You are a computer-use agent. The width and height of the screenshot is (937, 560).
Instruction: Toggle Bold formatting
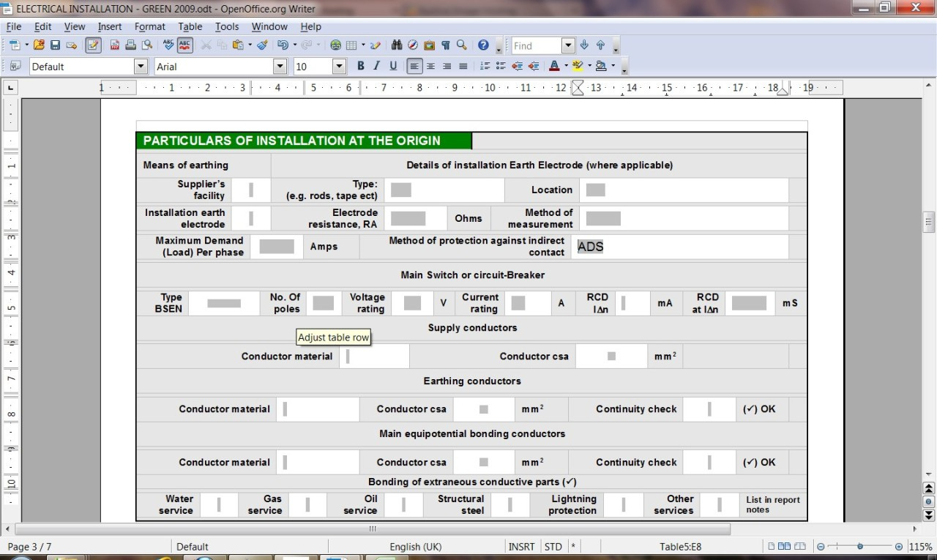360,66
